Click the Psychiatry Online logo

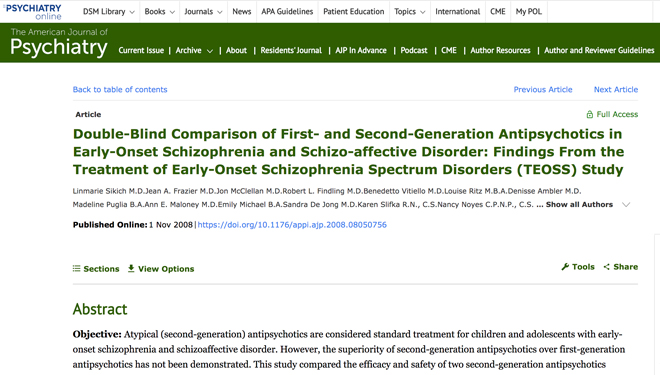[33, 12]
